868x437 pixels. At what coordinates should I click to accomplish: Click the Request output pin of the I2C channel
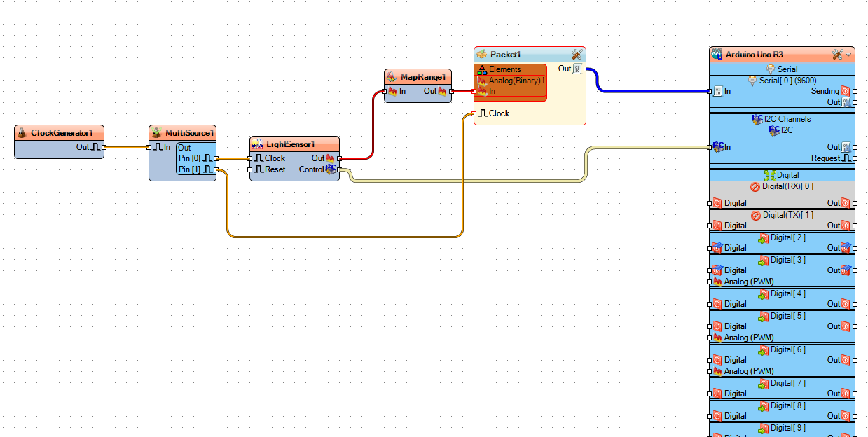click(855, 158)
